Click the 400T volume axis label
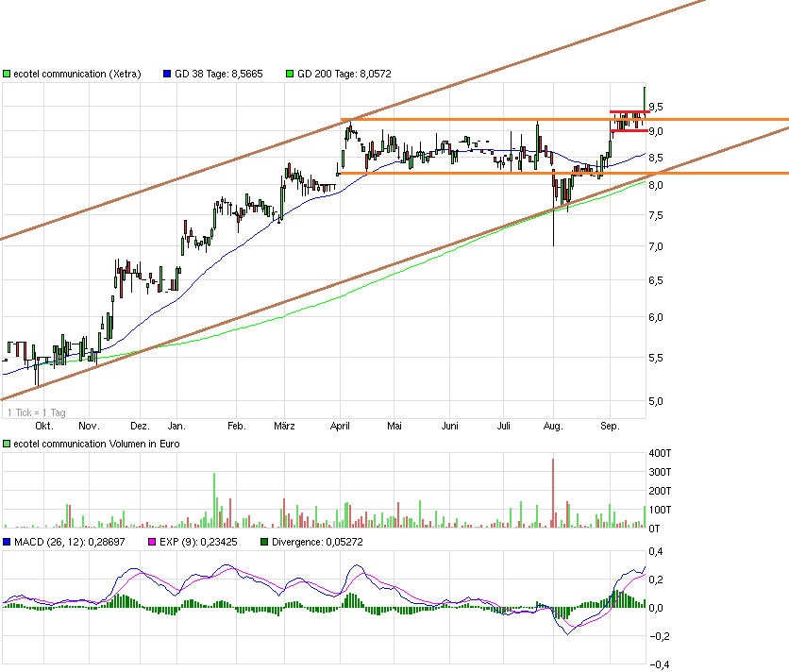The image size is (789, 672). (660, 454)
